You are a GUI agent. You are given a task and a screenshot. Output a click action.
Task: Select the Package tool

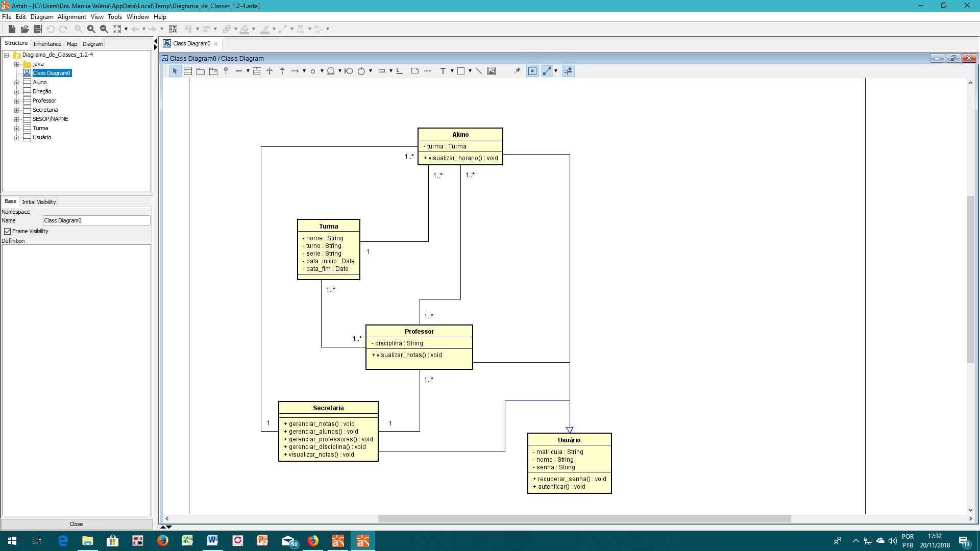pyautogui.click(x=201, y=71)
